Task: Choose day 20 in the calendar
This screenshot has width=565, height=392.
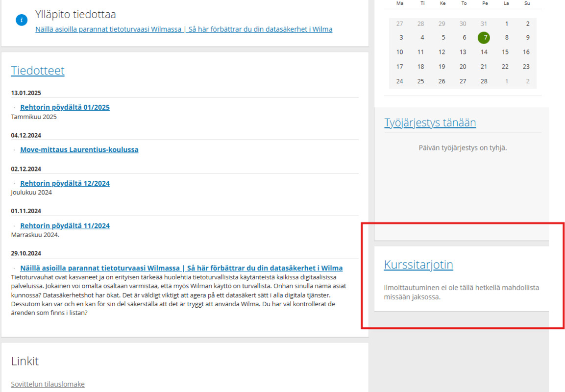Action: click(463, 67)
